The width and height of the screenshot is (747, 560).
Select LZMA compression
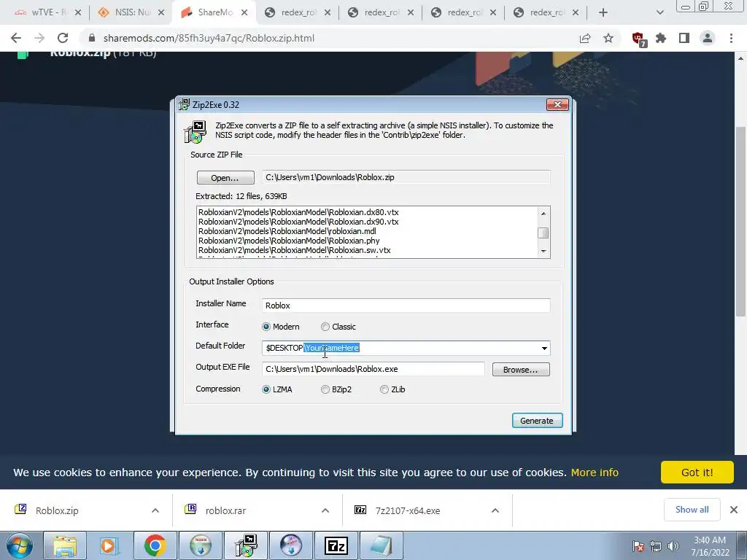coord(266,389)
